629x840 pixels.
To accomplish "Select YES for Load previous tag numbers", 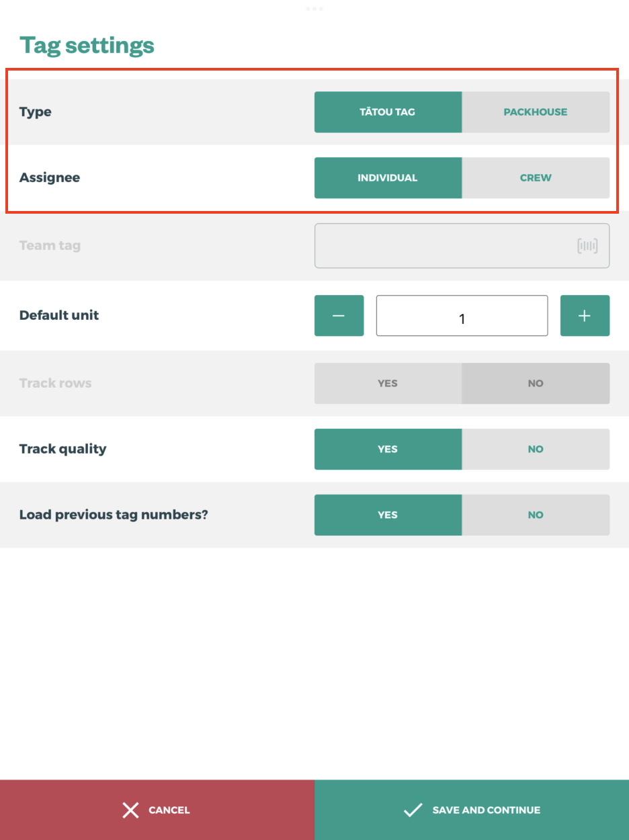I will tap(388, 515).
